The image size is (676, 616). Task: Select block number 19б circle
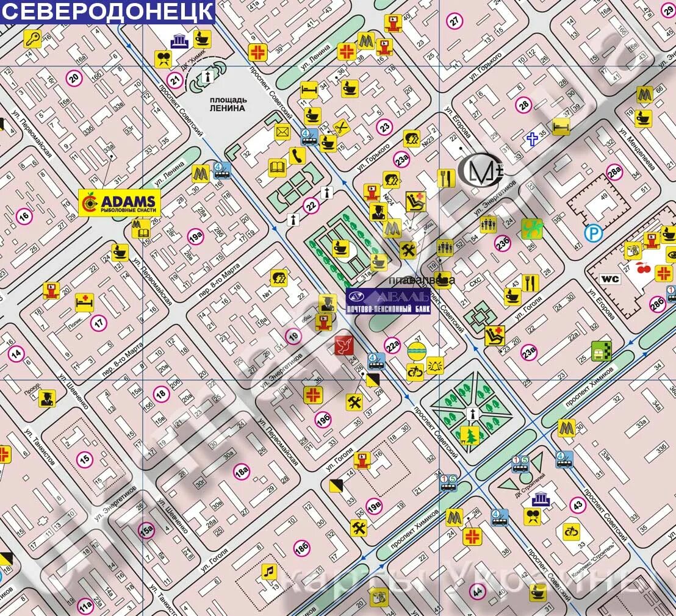323,419
